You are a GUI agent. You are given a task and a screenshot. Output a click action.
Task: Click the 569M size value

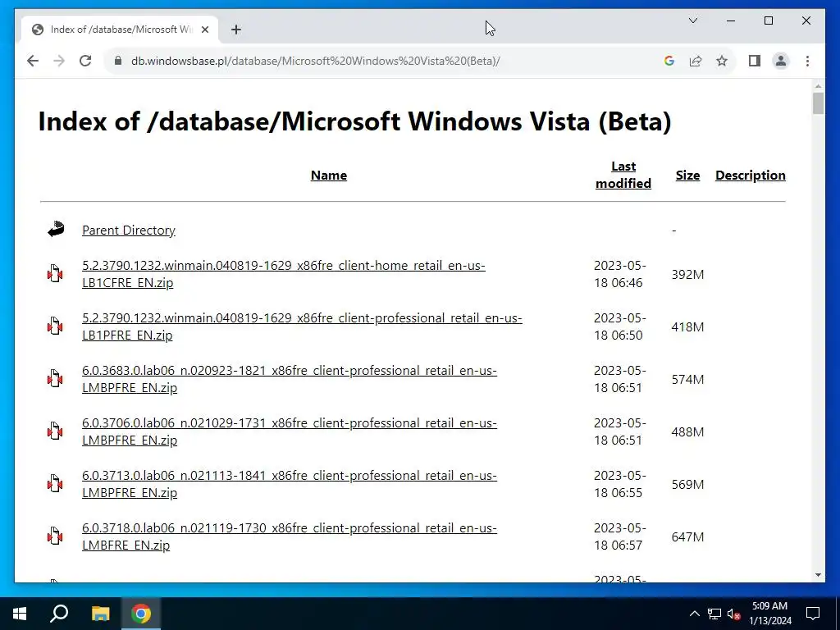[687, 484]
